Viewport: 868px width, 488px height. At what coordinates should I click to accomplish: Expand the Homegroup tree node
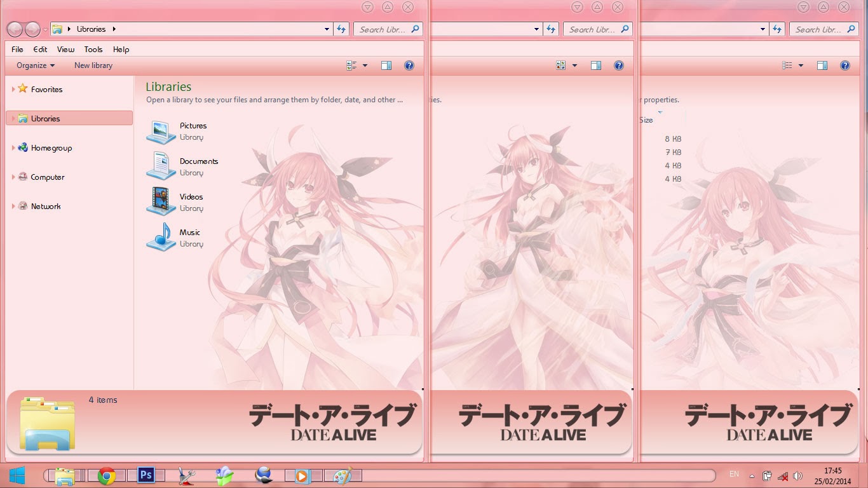(13, 147)
